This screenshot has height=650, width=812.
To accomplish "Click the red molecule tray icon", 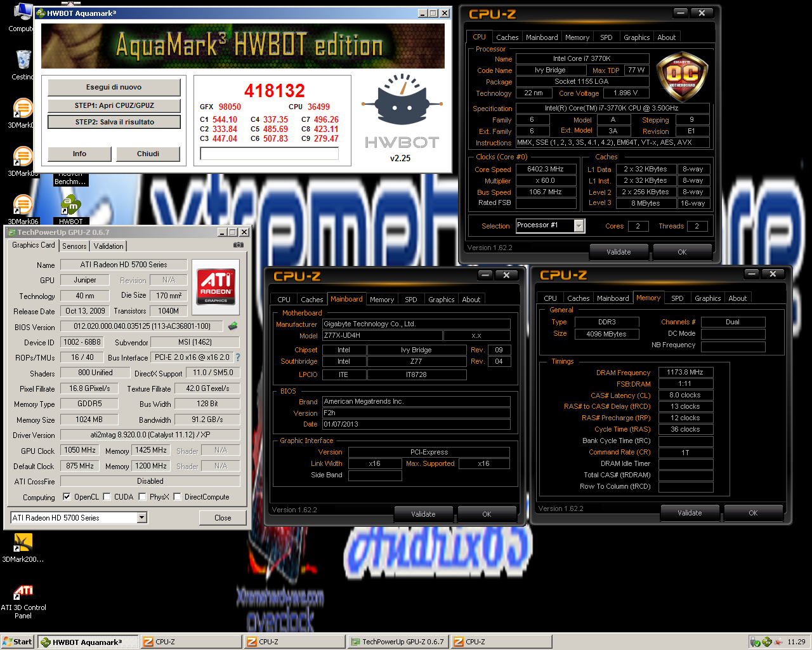I will click(x=778, y=642).
